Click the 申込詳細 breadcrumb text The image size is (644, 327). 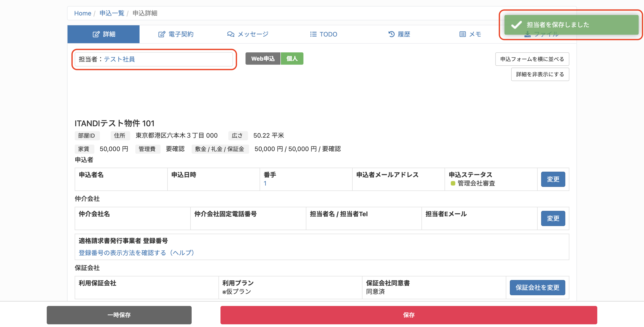[x=145, y=13]
